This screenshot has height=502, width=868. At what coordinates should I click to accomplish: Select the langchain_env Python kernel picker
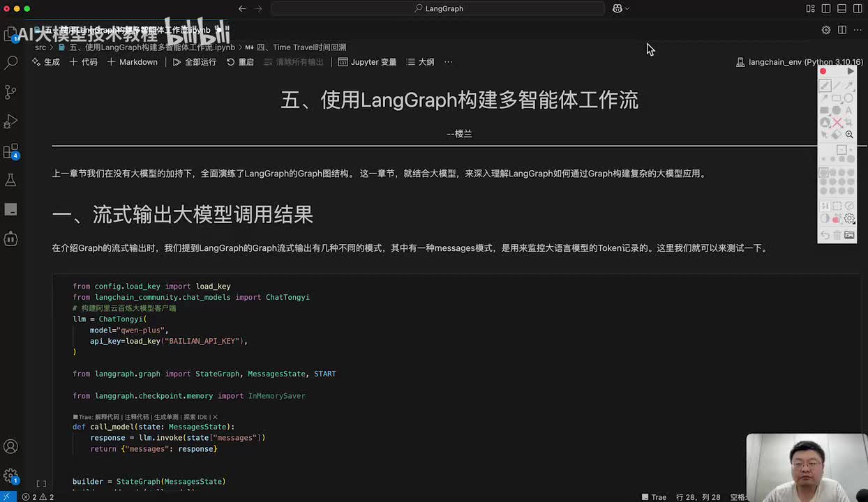pyautogui.click(x=801, y=62)
